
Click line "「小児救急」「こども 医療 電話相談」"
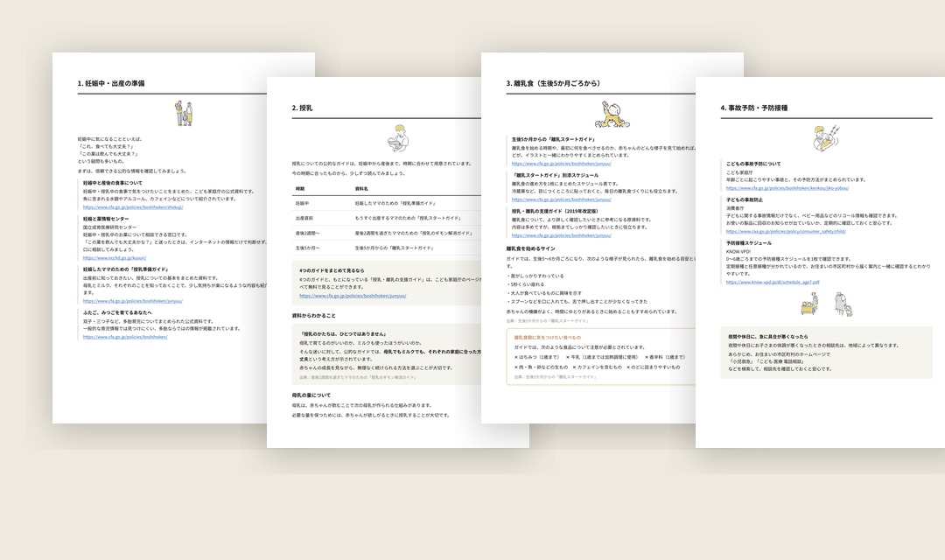tap(766, 361)
